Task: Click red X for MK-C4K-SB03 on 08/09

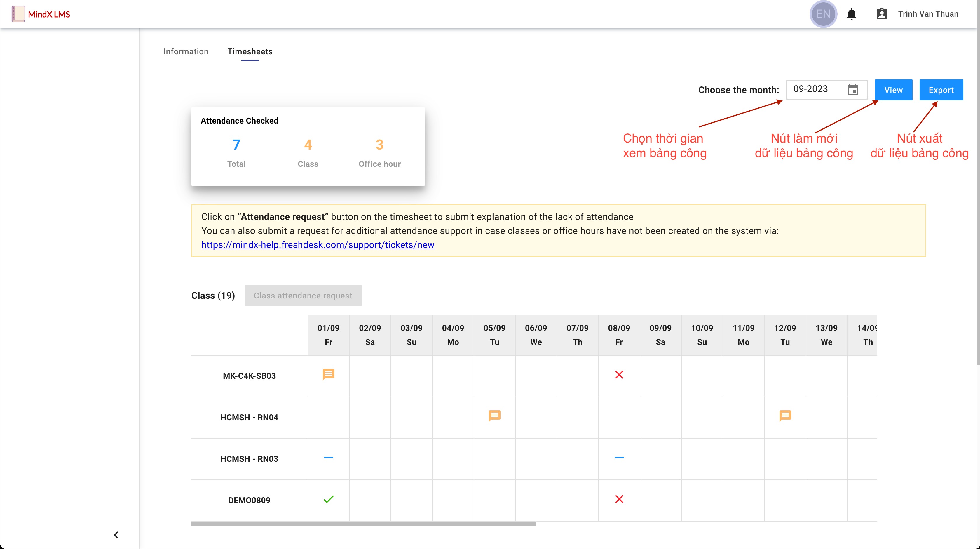Action: pos(619,375)
